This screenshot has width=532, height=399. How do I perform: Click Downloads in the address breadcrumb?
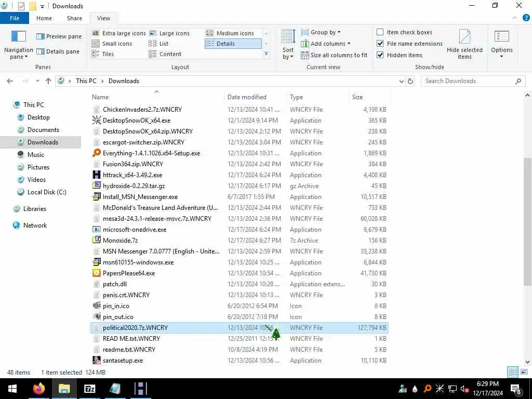tap(124, 81)
